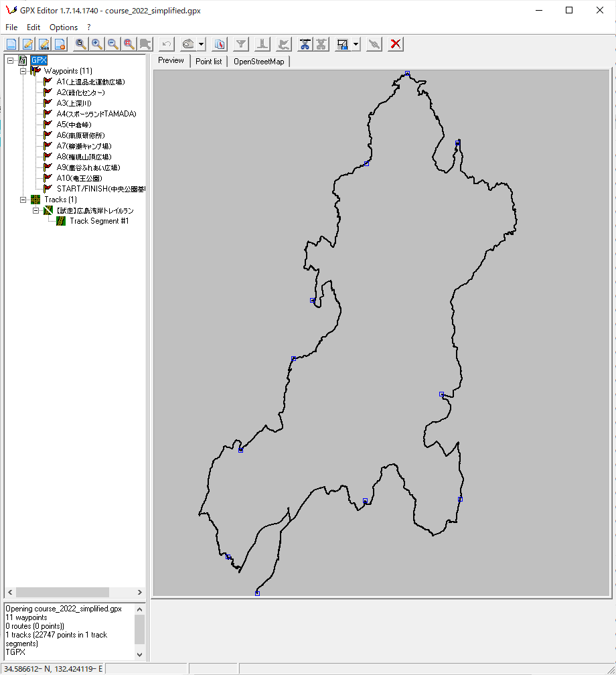Screen dimensions: 616x675
Task: Collapse the Tracks (1) tree node
Action: coord(23,200)
